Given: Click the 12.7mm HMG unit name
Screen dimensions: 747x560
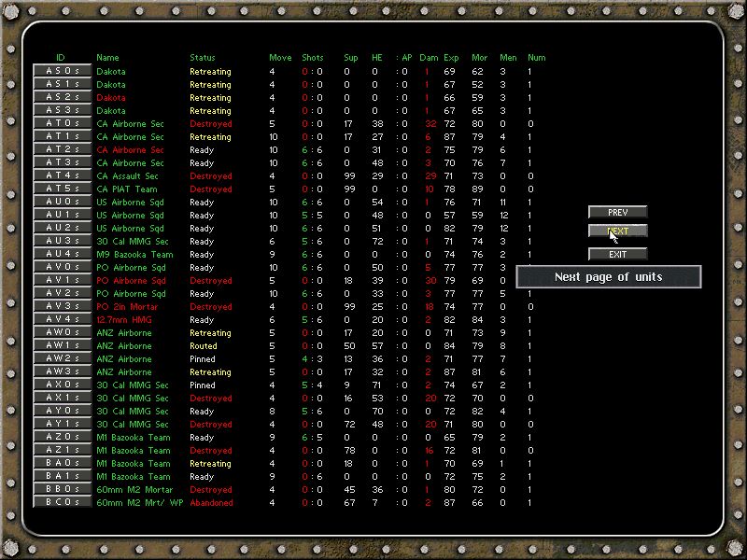Looking at the screenshot, I should coord(124,320).
